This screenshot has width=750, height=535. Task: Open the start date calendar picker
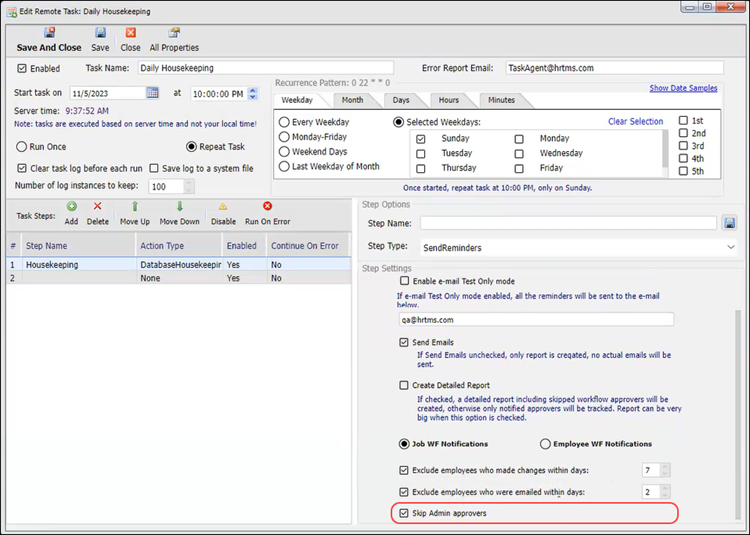pos(153,93)
